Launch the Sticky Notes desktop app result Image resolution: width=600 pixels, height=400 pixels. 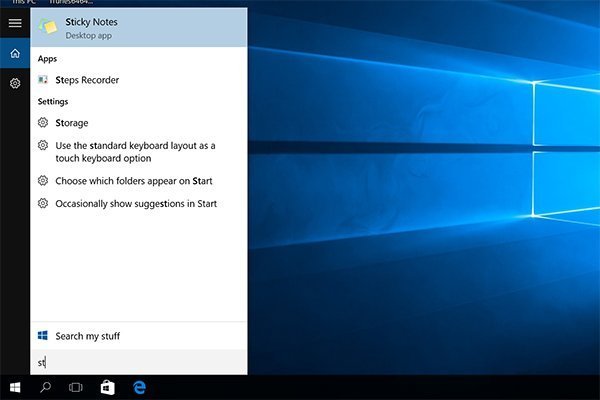(139, 28)
